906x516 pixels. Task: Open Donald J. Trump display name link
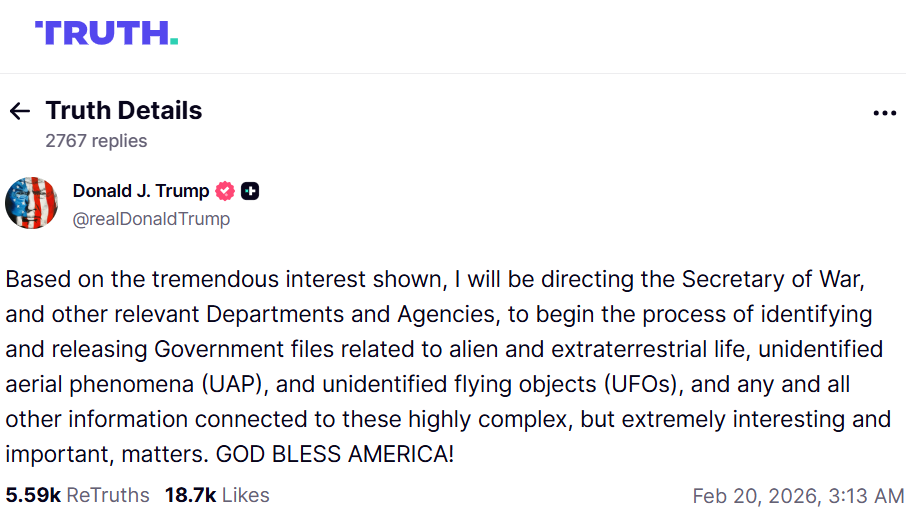pyautogui.click(x=141, y=191)
